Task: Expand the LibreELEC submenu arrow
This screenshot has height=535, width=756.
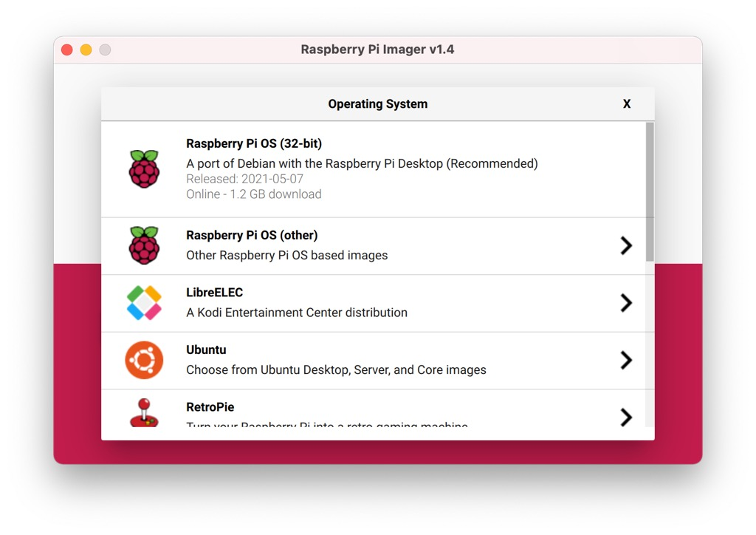Action: [626, 303]
